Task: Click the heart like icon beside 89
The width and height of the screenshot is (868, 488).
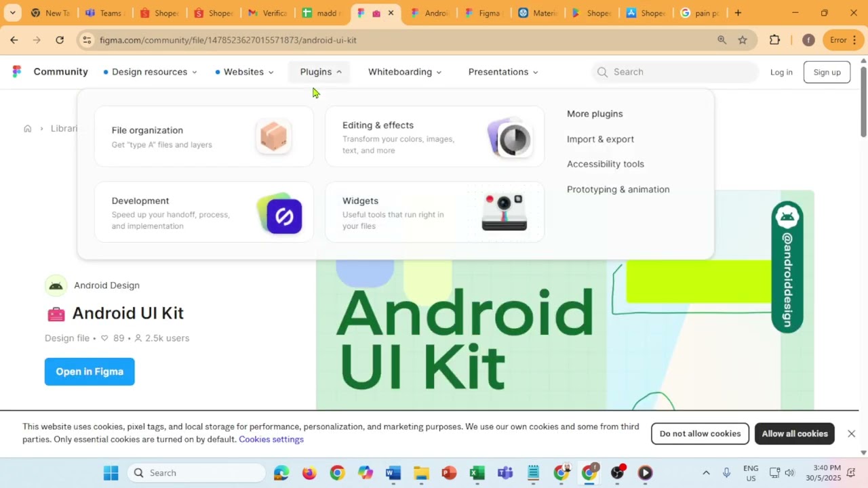Action: (x=104, y=338)
